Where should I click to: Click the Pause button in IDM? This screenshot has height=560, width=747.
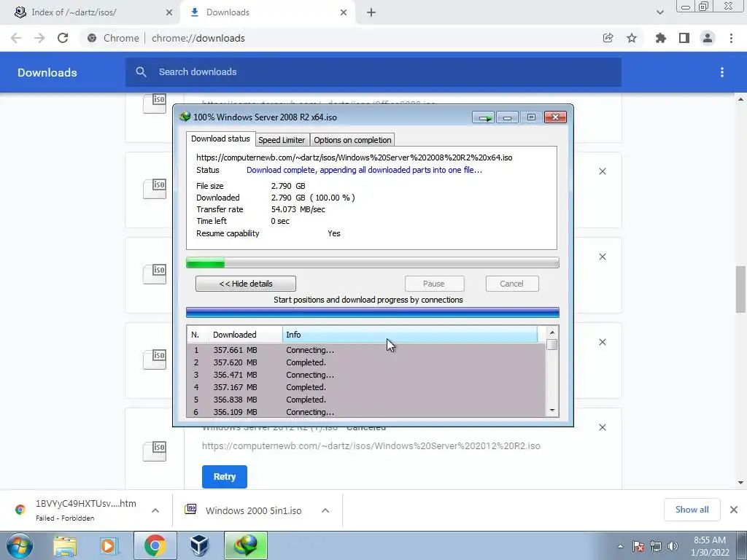[434, 284]
